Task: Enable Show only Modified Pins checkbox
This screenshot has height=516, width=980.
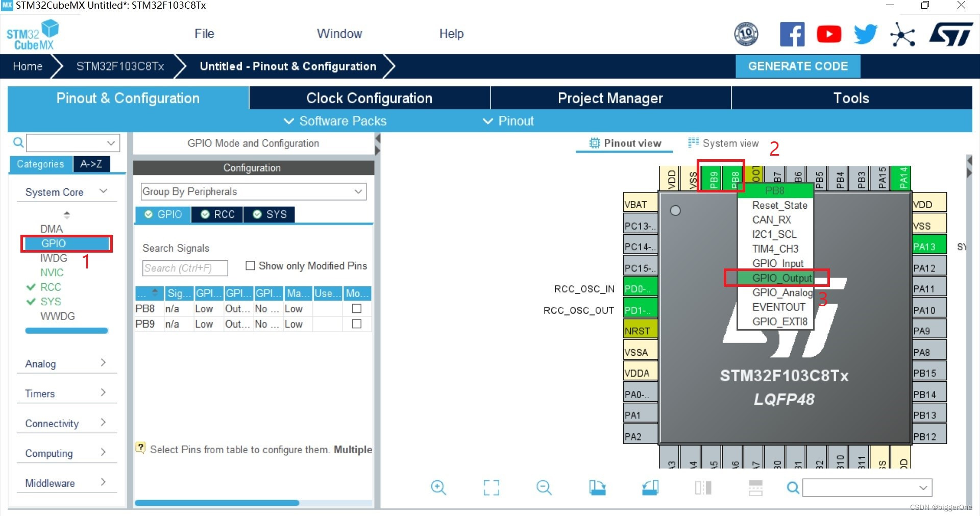Action: (x=250, y=265)
